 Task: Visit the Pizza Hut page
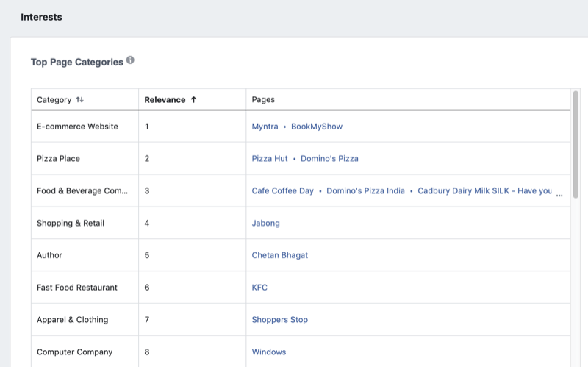[x=270, y=159]
